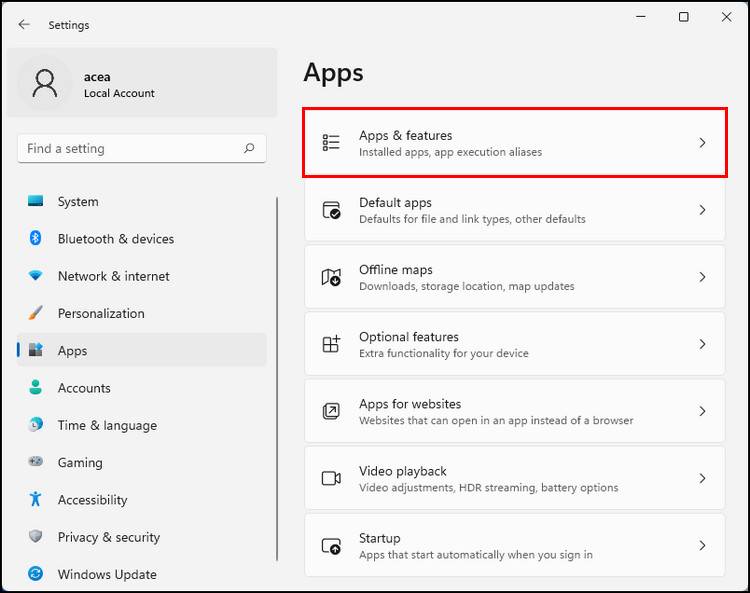This screenshot has width=750, height=593.
Task: Expand Optional features chevron
Action: 702,344
